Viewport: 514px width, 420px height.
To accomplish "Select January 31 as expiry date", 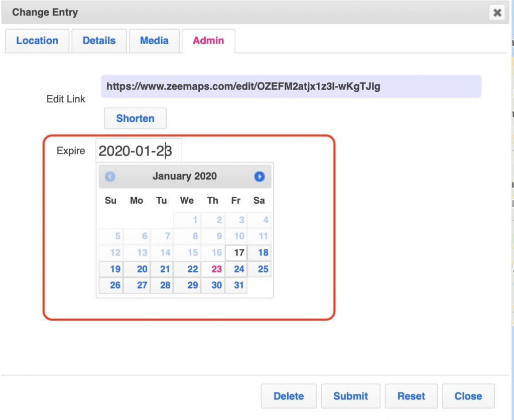I will coord(236,285).
